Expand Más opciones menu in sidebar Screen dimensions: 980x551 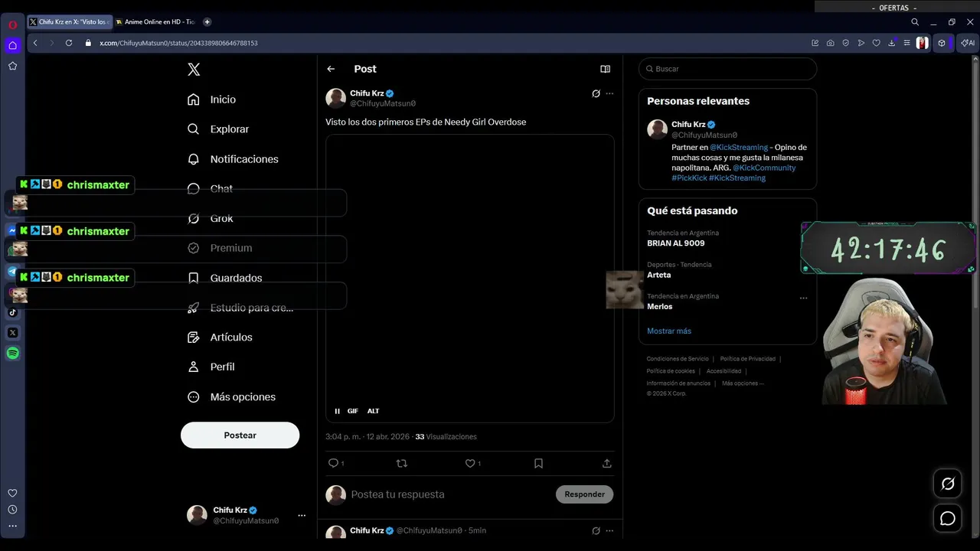pos(231,397)
